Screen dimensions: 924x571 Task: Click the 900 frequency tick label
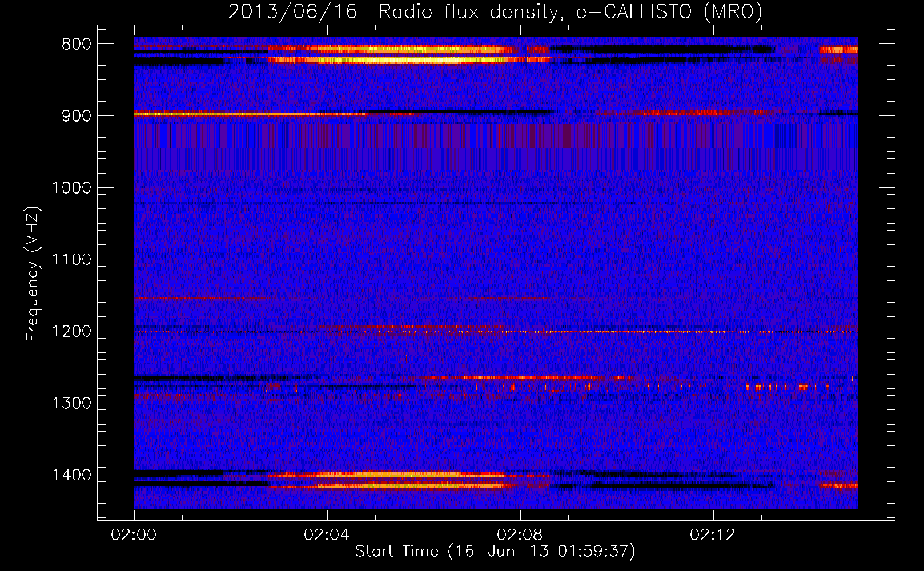(77, 116)
